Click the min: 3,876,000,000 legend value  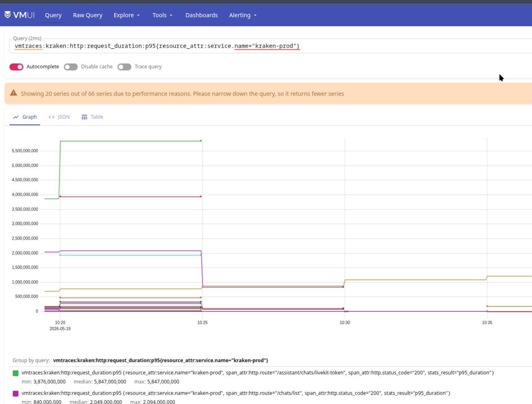tap(43, 382)
